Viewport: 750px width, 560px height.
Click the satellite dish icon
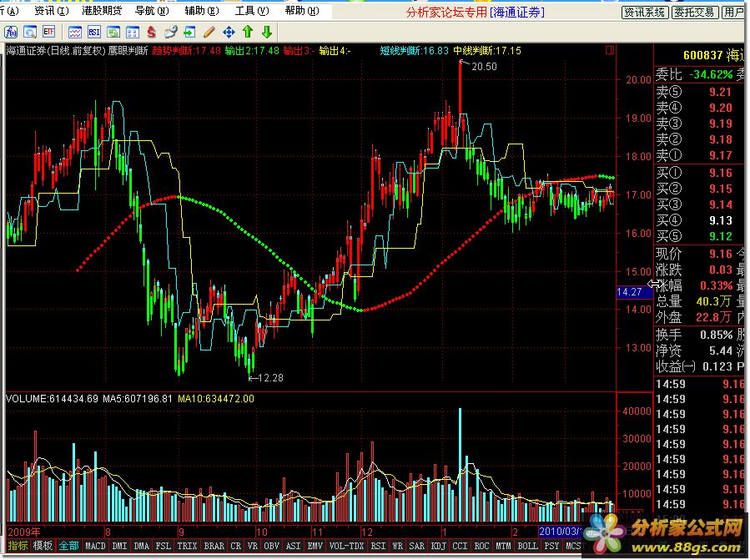tap(171, 32)
